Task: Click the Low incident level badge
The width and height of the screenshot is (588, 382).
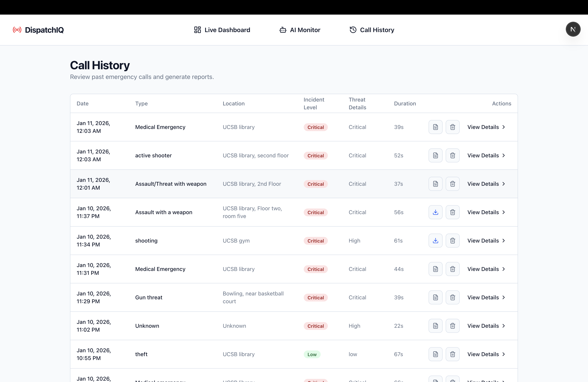Action: click(312, 355)
